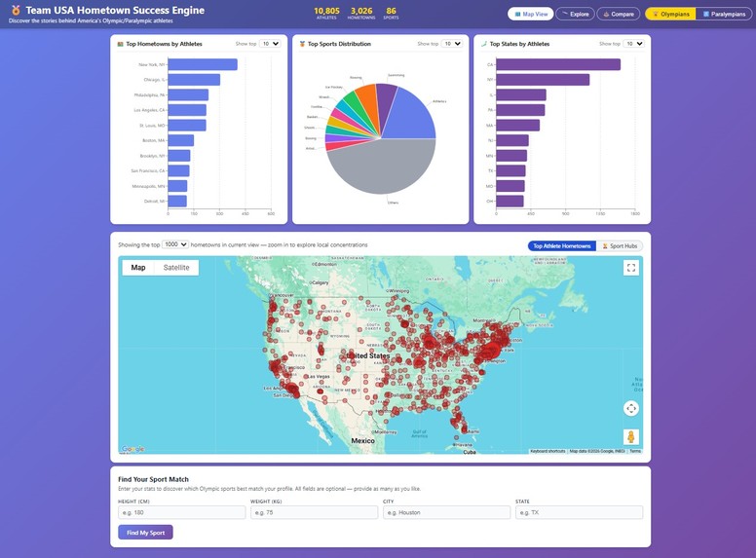This screenshot has width=756, height=558.
Task: Toggle fullscreen map view icon
Action: (631, 268)
